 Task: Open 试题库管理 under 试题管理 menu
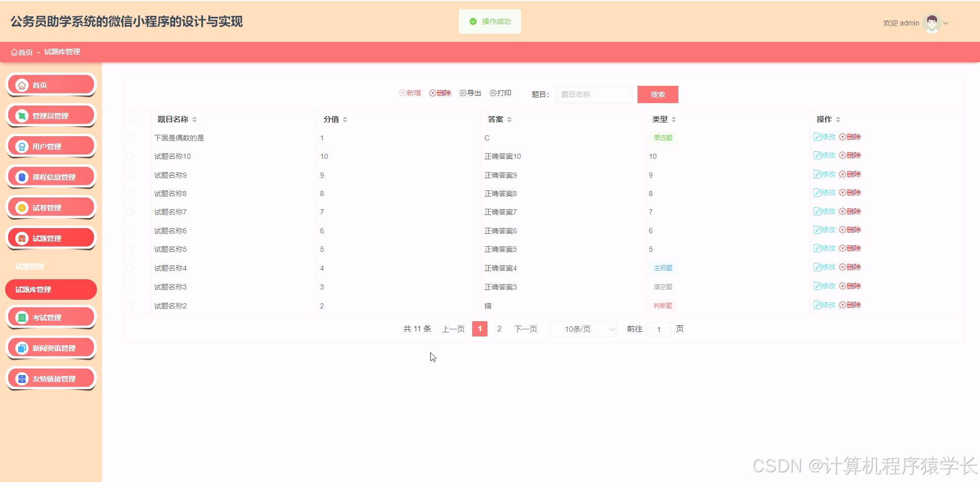point(51,289)
